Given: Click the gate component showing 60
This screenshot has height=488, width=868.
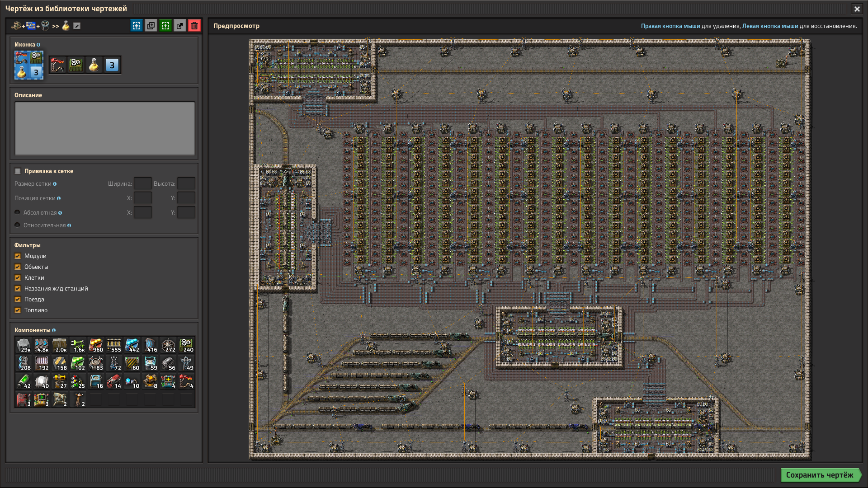Looking at the screenshot, I should (x=132, y=363).
